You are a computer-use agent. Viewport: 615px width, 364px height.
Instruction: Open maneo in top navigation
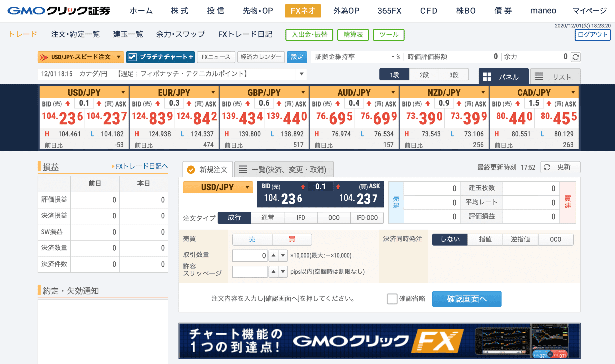pyautogui.click(x=543, y=11)
